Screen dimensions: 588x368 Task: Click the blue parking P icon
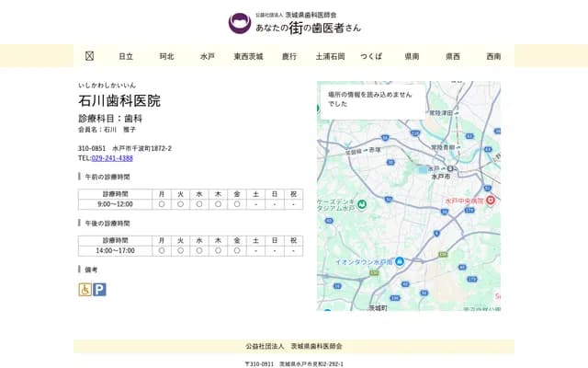[99, 289]
